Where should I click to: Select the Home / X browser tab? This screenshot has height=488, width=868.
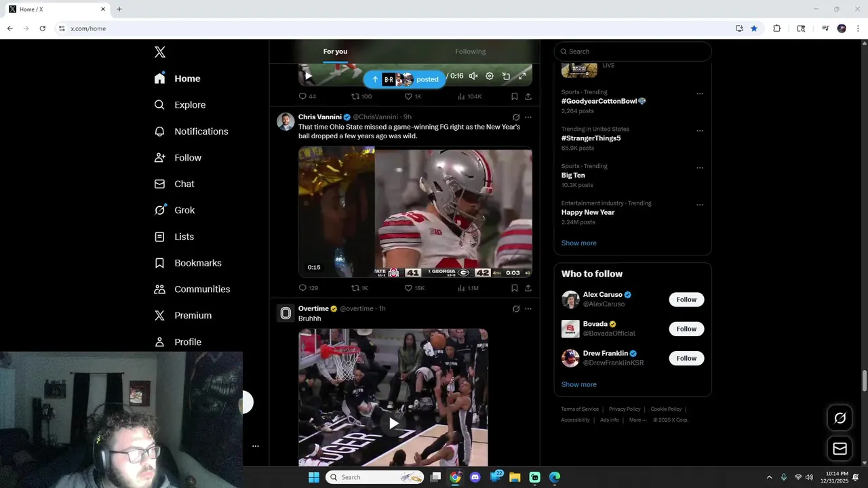tap(57, 9)
